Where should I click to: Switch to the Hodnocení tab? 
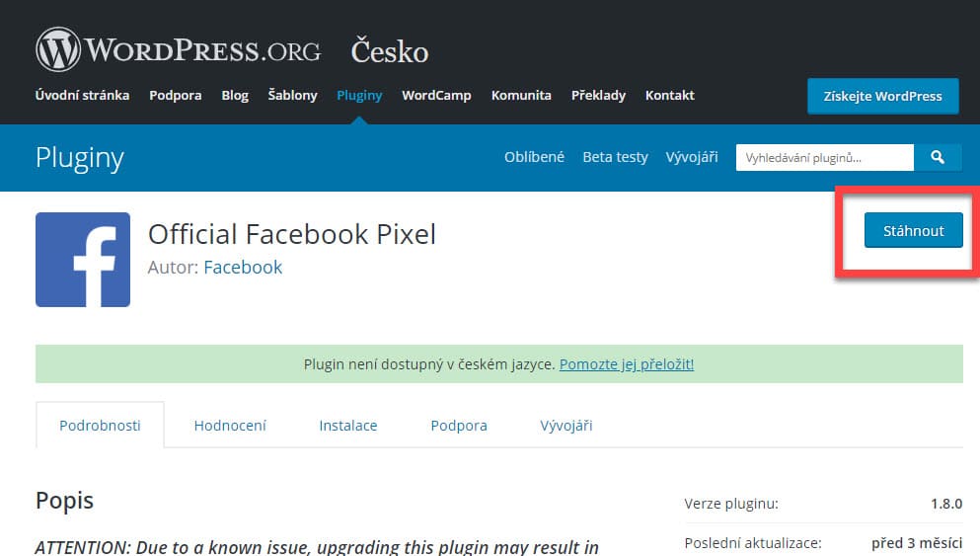230,426
